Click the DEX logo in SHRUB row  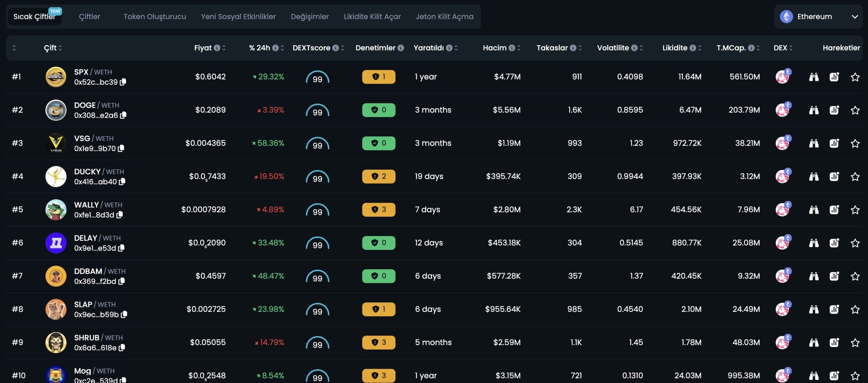783,342
